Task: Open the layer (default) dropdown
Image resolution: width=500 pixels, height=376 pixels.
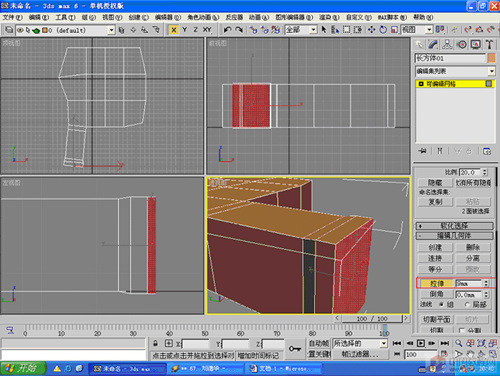Action: coord(112,30)
